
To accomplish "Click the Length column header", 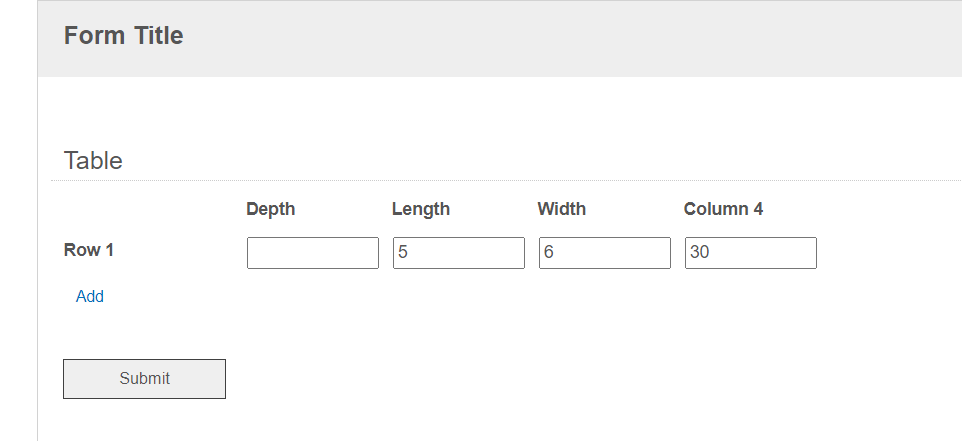I will tap(421, 209).
